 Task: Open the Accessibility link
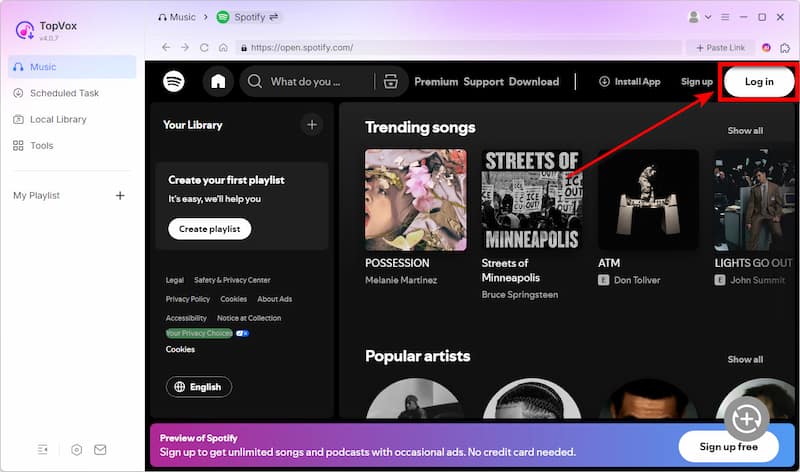click(x=186, y=318)
